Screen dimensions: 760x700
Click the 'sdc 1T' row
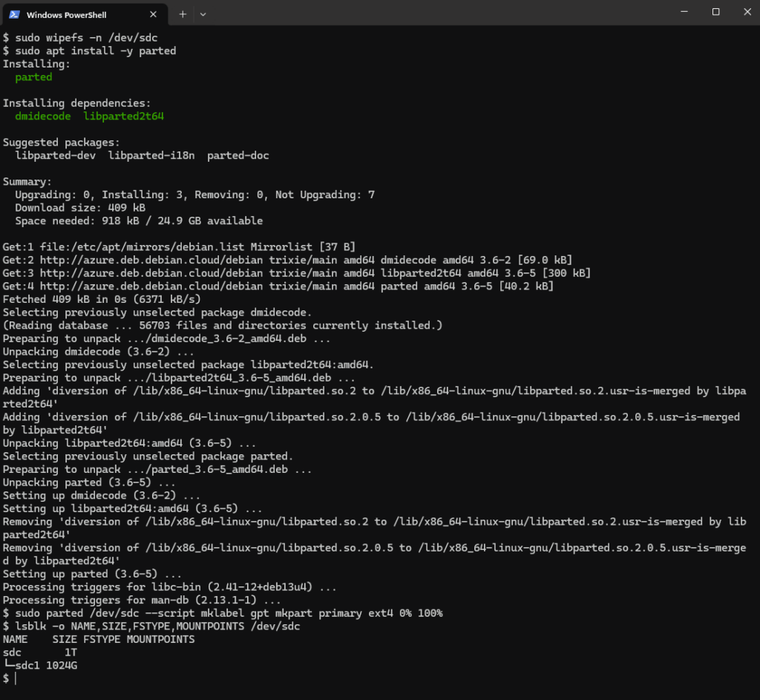point(40,653)
